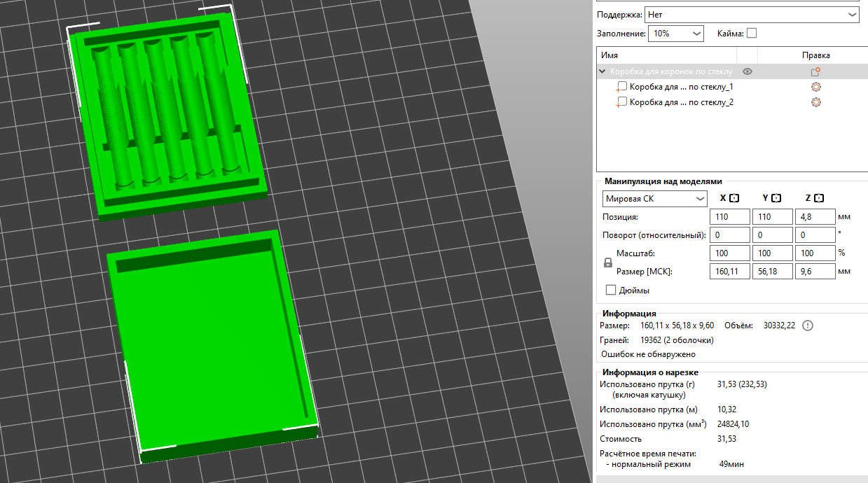Open settings gear for part по стеклу_1
The width and height of the screenshot is (868, 483).
point(815,87)
